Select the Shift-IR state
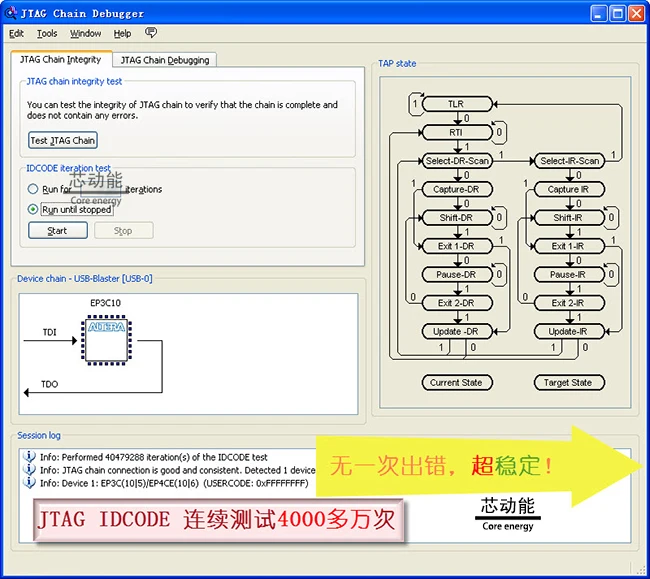650x579 pixels. tap(569, 218)
